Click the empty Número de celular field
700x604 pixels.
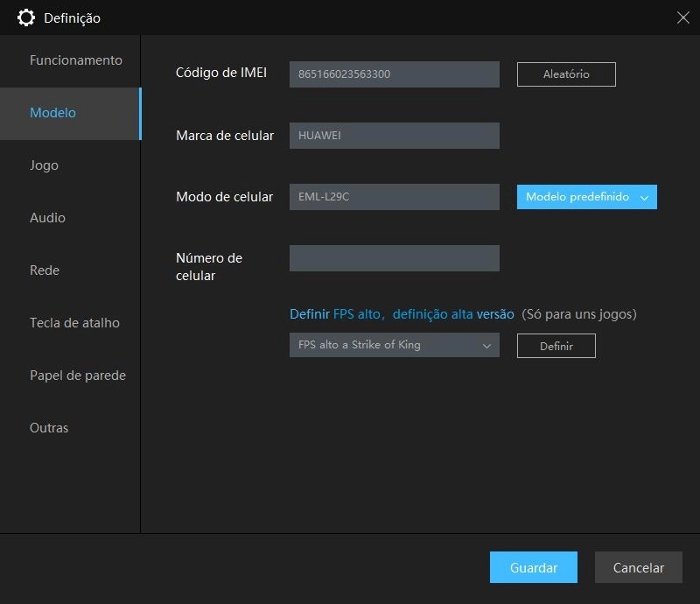point(394,257)
